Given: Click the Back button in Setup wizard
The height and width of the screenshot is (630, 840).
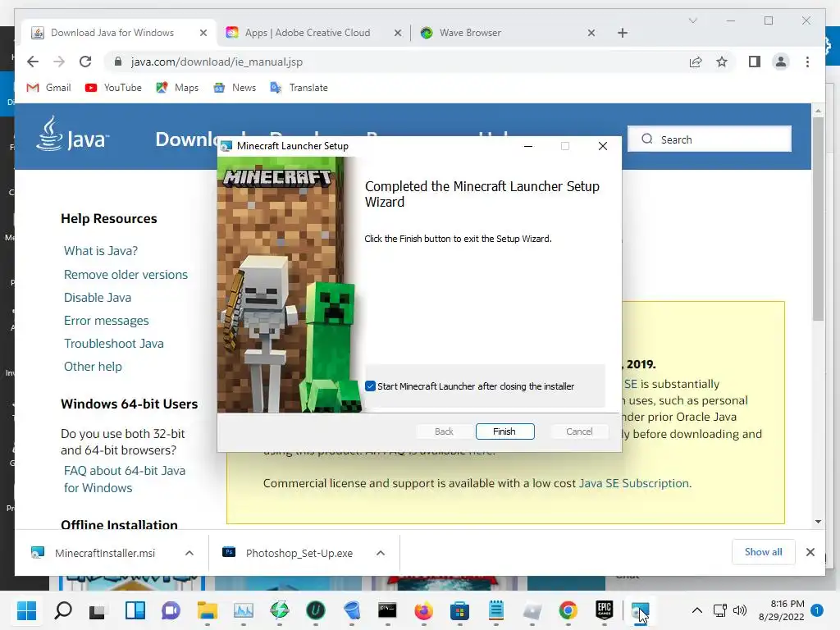Looking at the screenshot, I should point(444,431).
